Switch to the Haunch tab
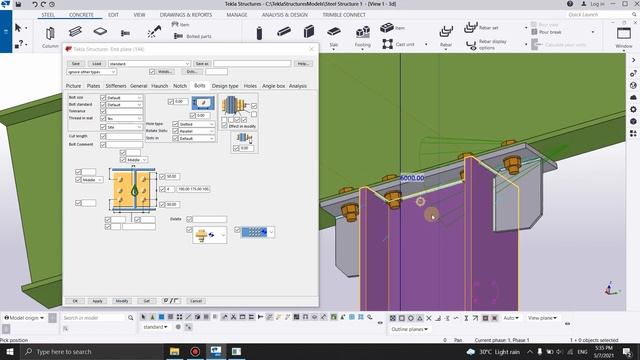Image resolution: width=640 pixels, height=360 pixels. coord(160,86)
